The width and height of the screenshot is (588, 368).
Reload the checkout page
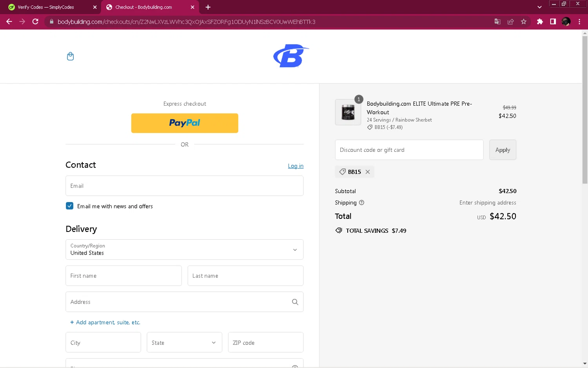tap(35, 22)
